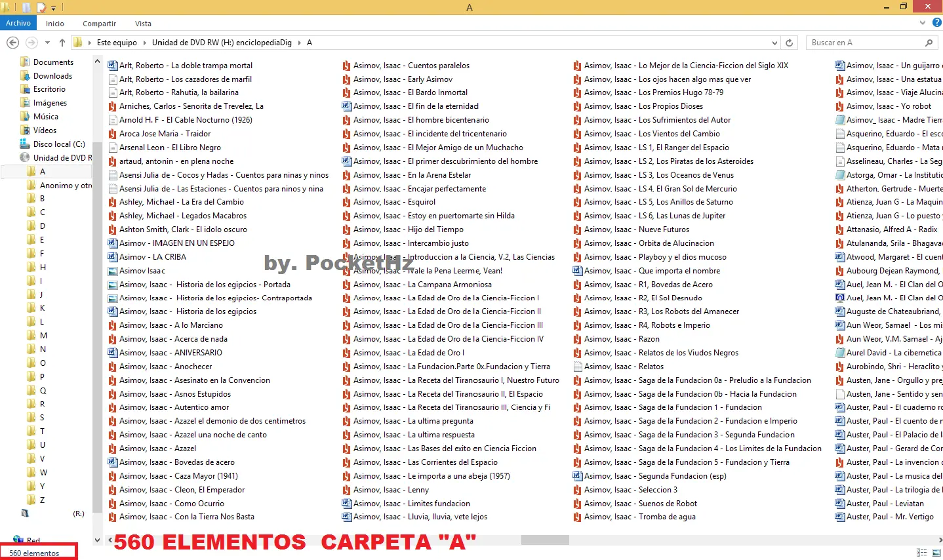Click the Word icon of 'Asimov, Isaac - ANIVERSARIO'
This screenshot has height=560, width=943.
[x=112, y=353]
